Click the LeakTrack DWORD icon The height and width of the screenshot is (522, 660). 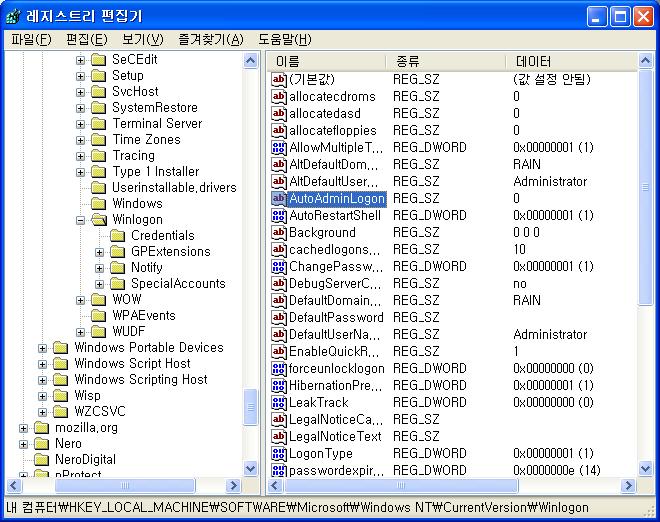pyautogui.click(x=279, y=402)
